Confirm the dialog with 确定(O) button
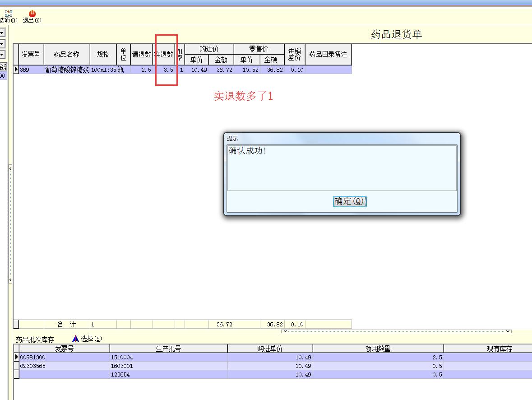Image resolution: width=532 pixels, height=400 pixels. click(x=349, y=201)
